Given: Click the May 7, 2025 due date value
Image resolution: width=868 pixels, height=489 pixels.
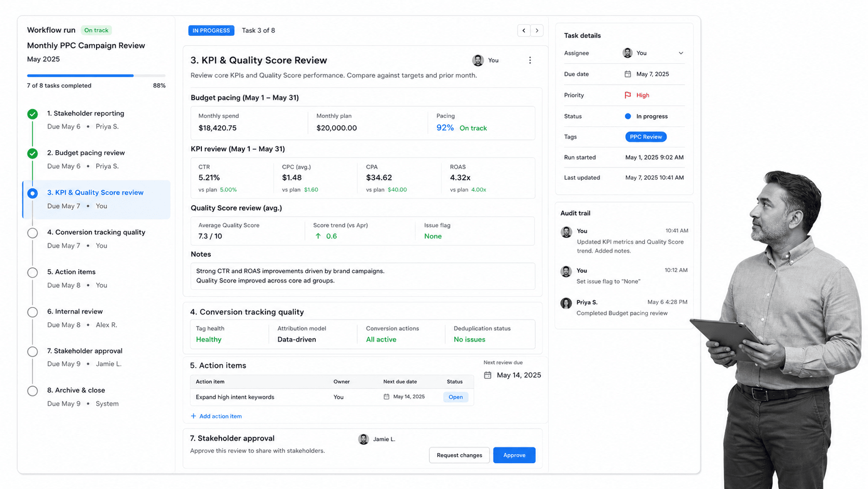Looking at the screenshot, I should pos(653,74).
